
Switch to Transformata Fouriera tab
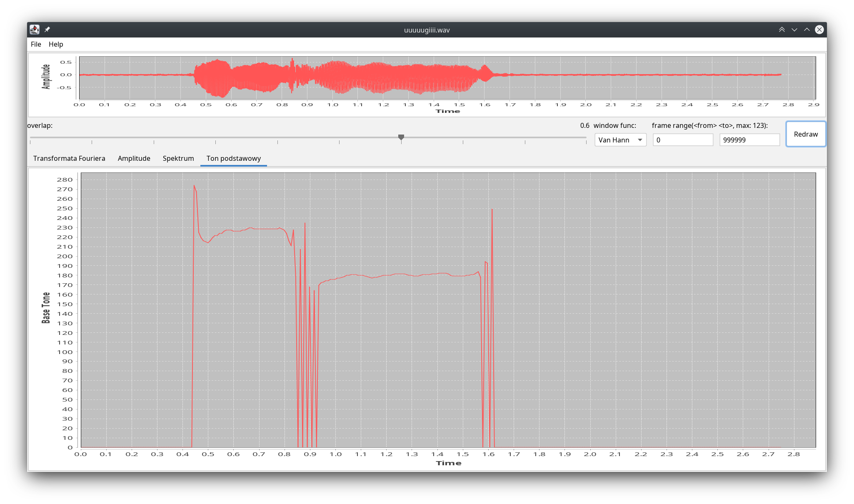pos(69,158)
